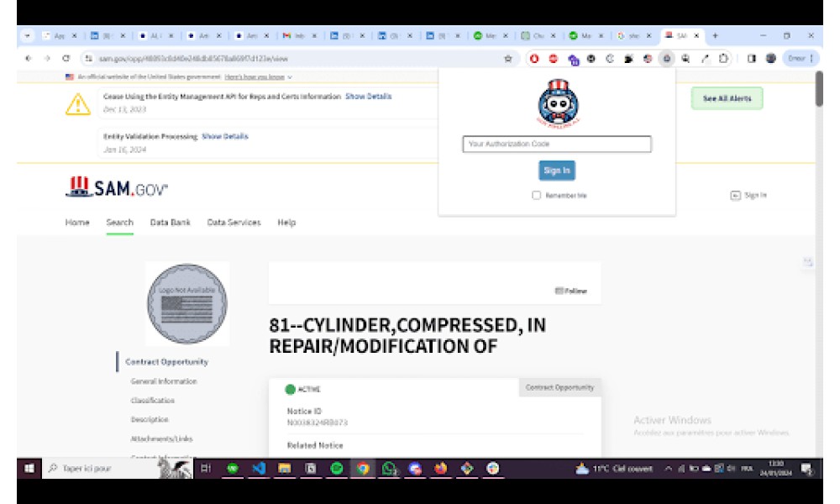Click the Notice ID label

click(304, 412)
